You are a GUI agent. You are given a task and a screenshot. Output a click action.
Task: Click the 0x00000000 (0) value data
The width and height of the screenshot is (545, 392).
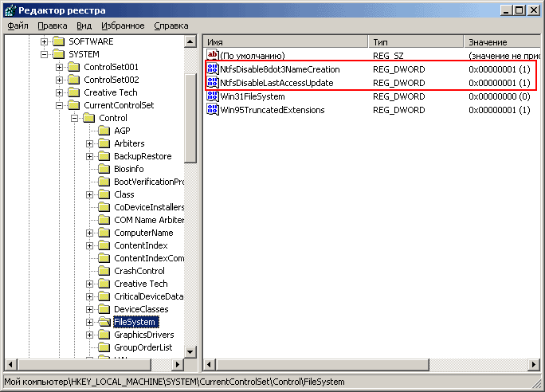click(499, 96)
